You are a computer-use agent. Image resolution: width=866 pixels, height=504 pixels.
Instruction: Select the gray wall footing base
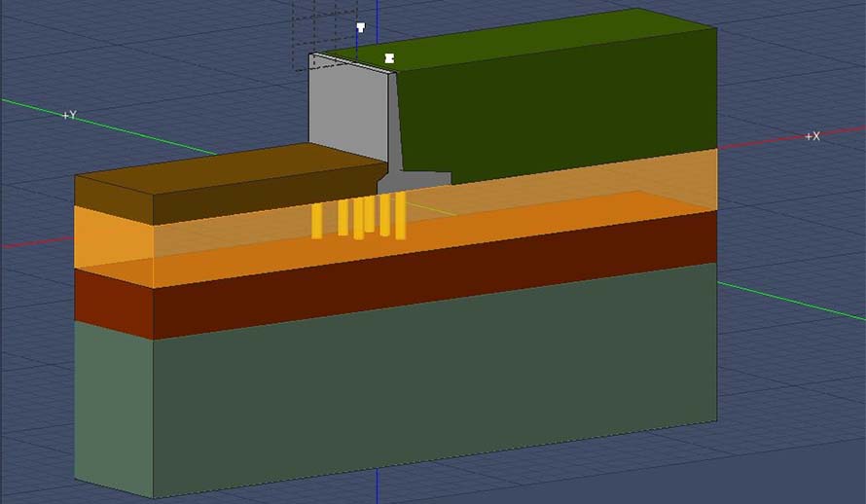(415, 182)
